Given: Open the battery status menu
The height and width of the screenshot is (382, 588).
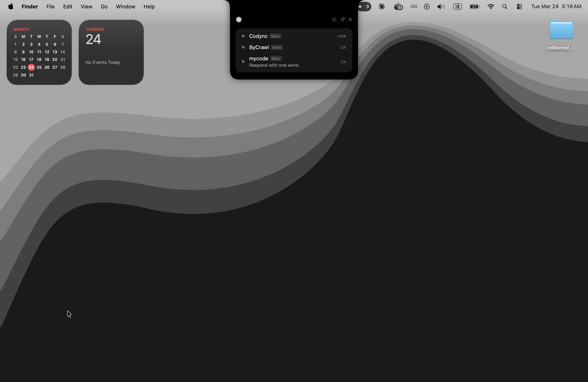Looking at the screenshot, I should point(474,7).
